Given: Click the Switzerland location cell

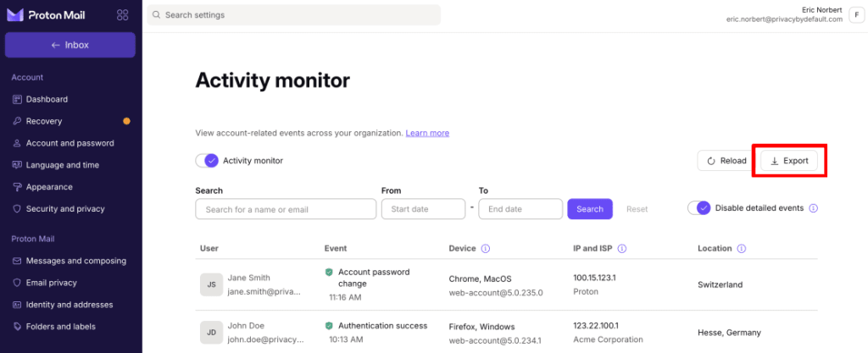Looking at the screenshot, I should tap(721, 285).
